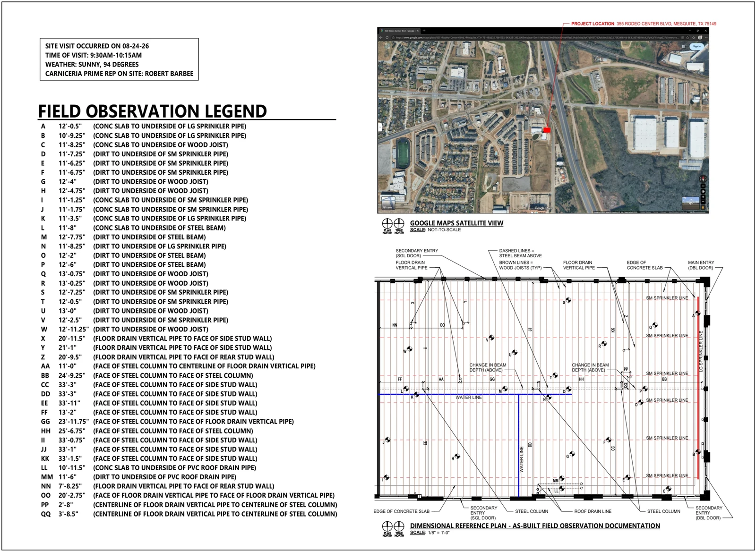Click legend row L 11'-8" steel beam
Screen dimensions: 756x551
(x=133, y=228)
